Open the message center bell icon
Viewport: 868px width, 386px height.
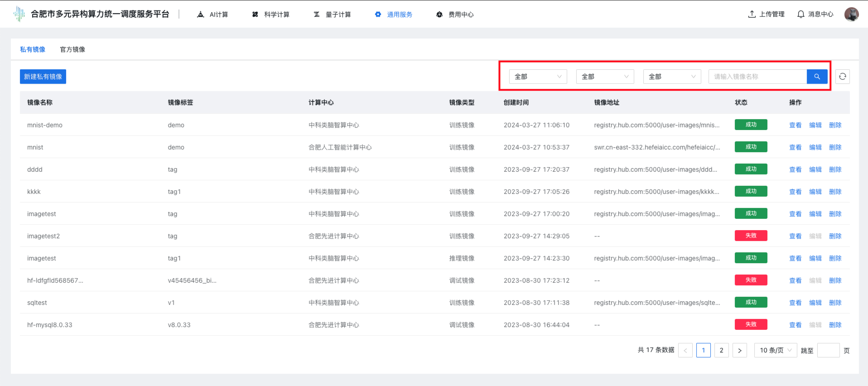click(x=800, y=14)
